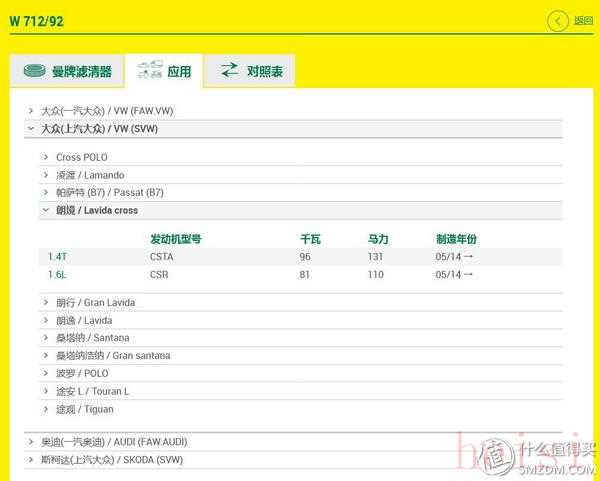
Task: Open the 对照表 tab
Action: click(264, 71)
